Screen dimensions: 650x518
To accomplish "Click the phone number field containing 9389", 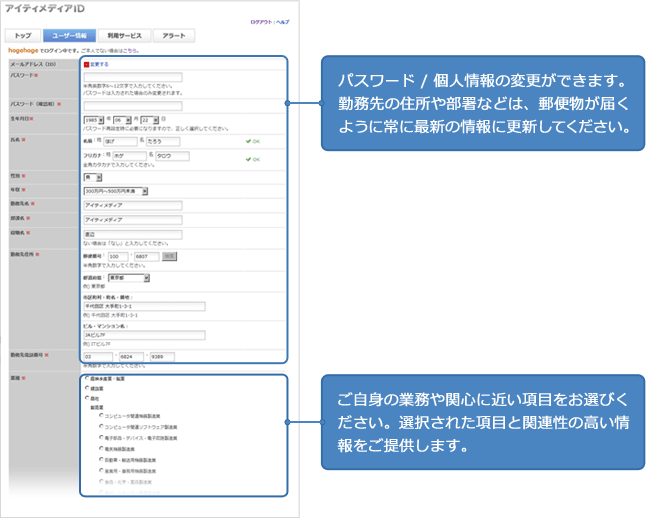I will point(162,357).
